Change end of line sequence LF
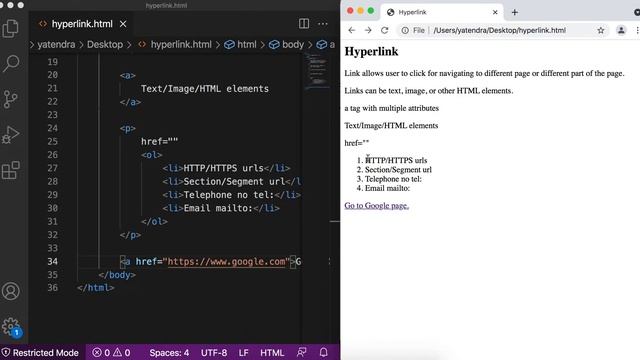The height and width of the screenshot is (360, 640). click(244, 353)
